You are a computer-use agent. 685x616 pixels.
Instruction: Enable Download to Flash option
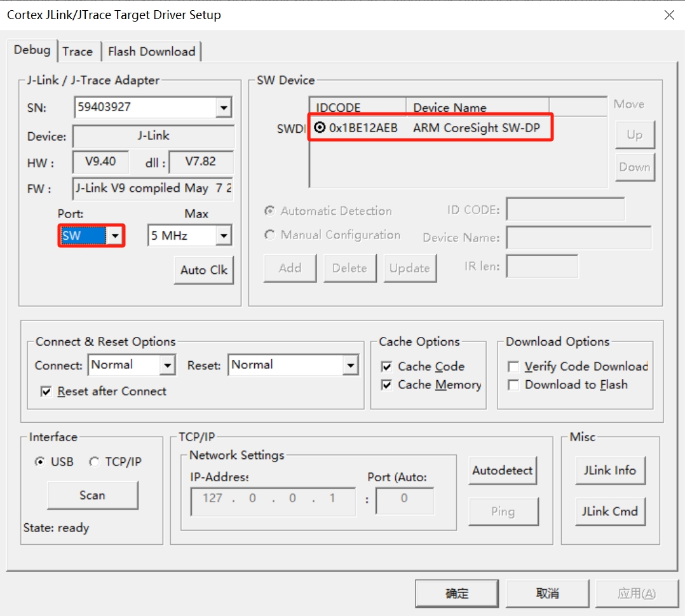[x=513, y=385]
